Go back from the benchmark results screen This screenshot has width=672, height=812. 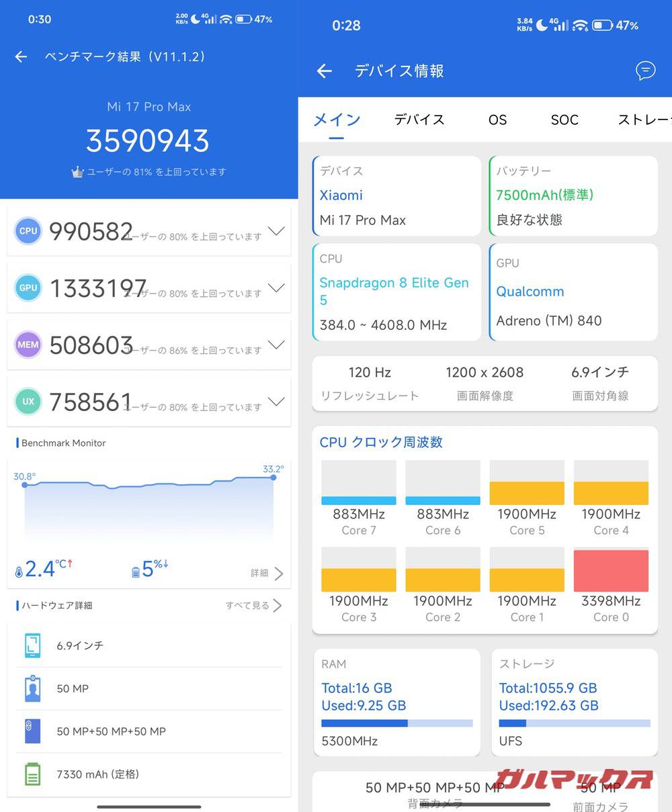pyautogui.click(x=21, y=57)
